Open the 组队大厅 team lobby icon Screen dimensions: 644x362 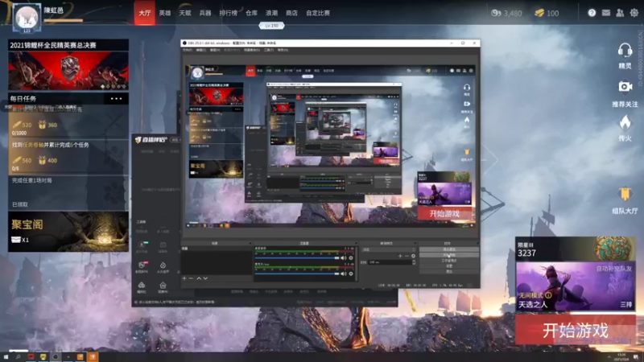pos(625,194)
